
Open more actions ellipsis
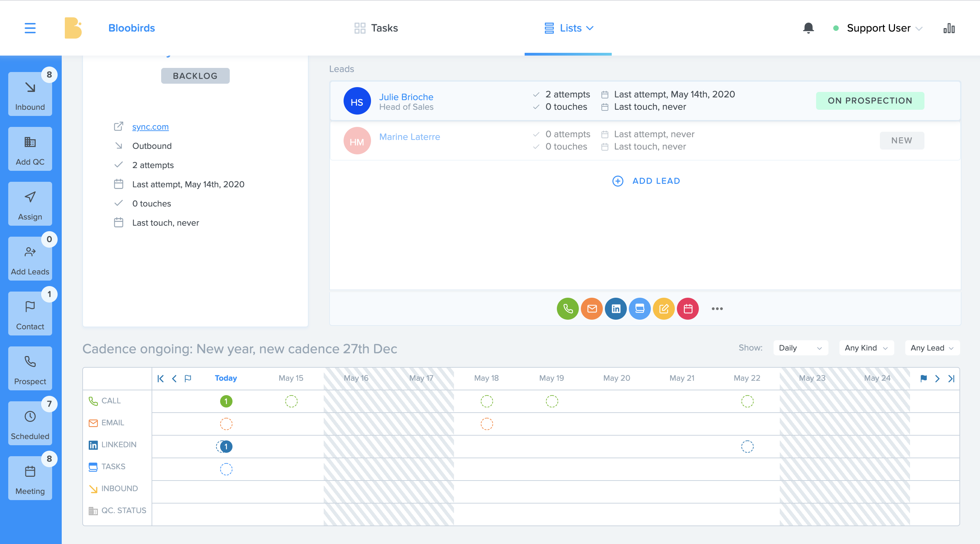click(x=717, y=308)
